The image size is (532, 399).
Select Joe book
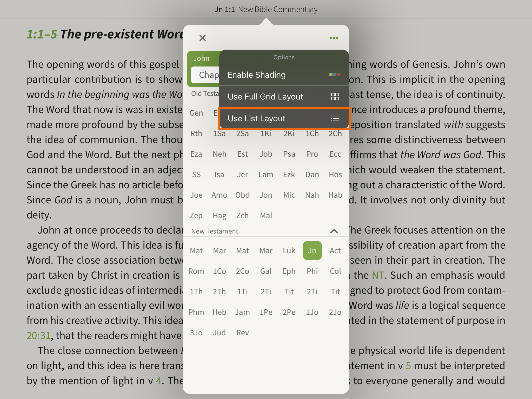pos(196,195)
